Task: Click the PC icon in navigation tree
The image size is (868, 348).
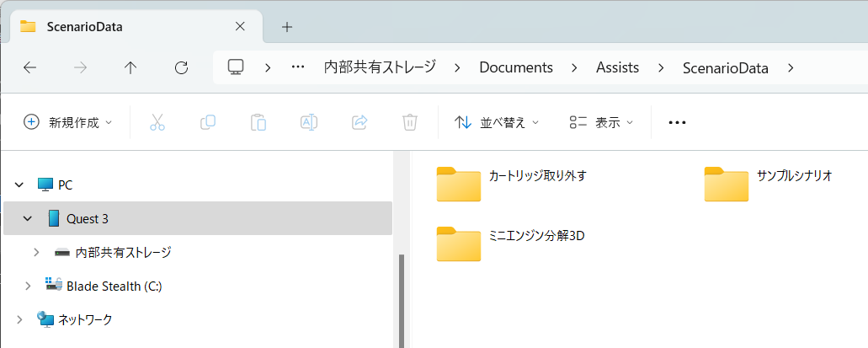Action: [45, 185]
